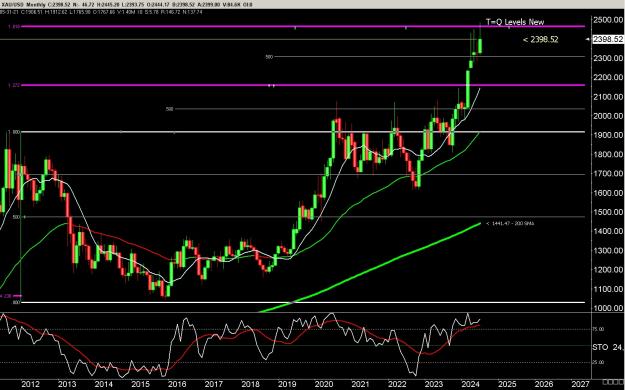625x390 pixels.
Task: Click the 2200.00 price axis label
Action: [x=608, y=77]
